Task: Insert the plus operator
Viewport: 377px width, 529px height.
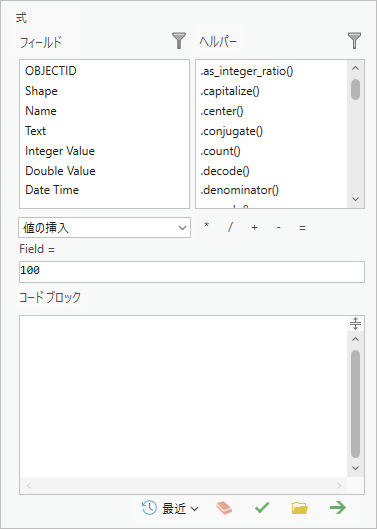Action: pos(254,228)
